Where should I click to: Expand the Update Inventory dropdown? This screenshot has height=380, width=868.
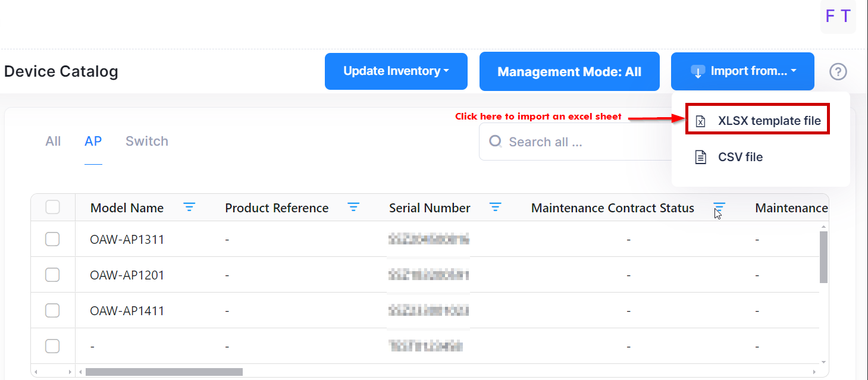tap(396, 71)
